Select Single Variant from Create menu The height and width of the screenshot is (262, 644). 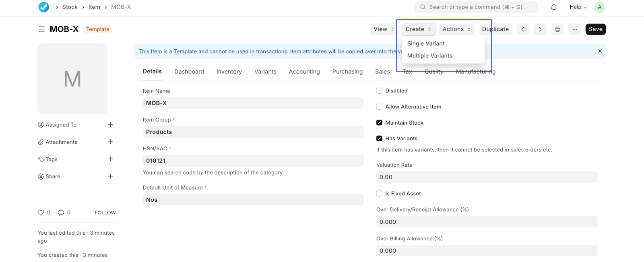(x=426, y=43)
